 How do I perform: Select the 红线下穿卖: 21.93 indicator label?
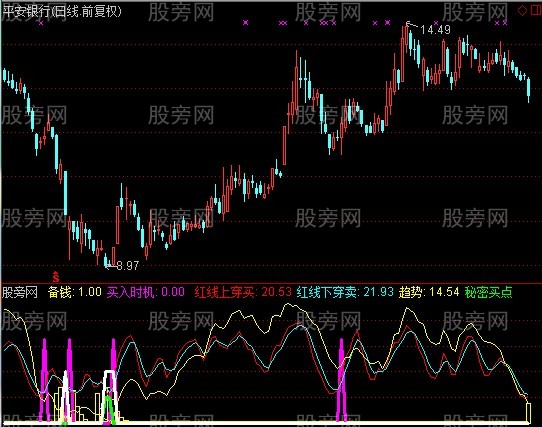click(345, 292)
